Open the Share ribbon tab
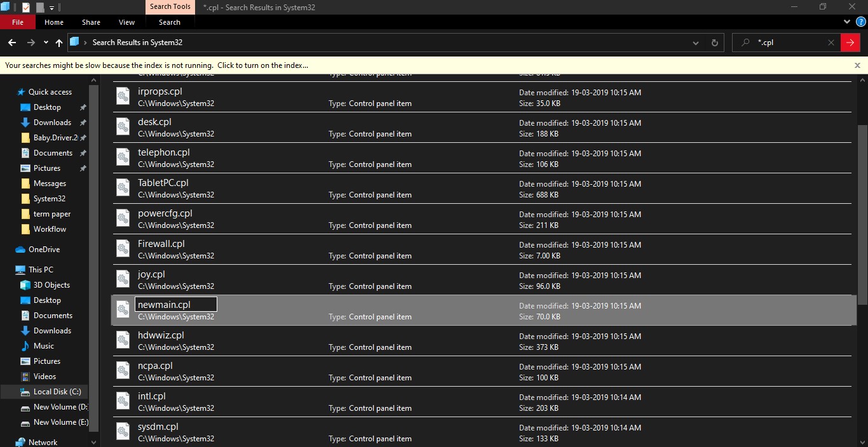This screenshot has width=868, height=447. point(91,22)
